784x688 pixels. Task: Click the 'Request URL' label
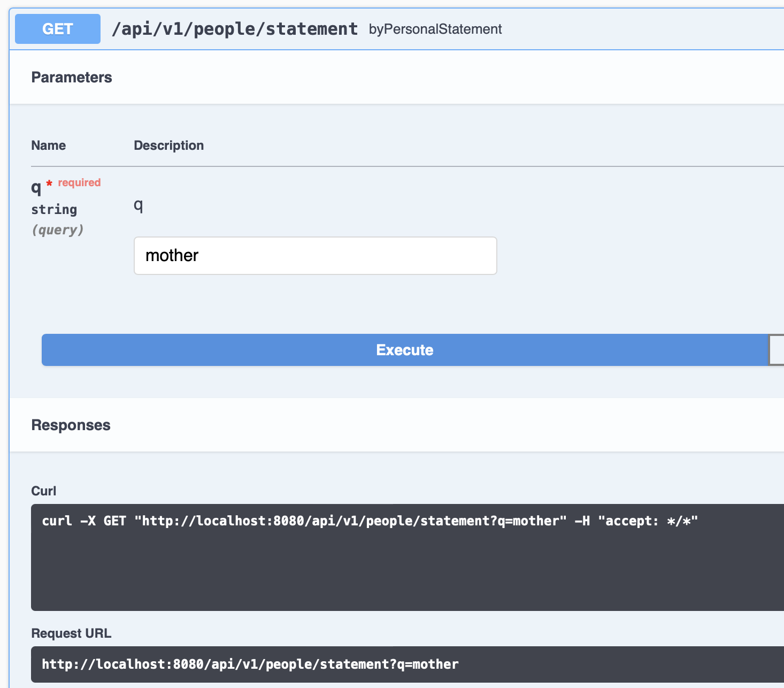(71, 633)
